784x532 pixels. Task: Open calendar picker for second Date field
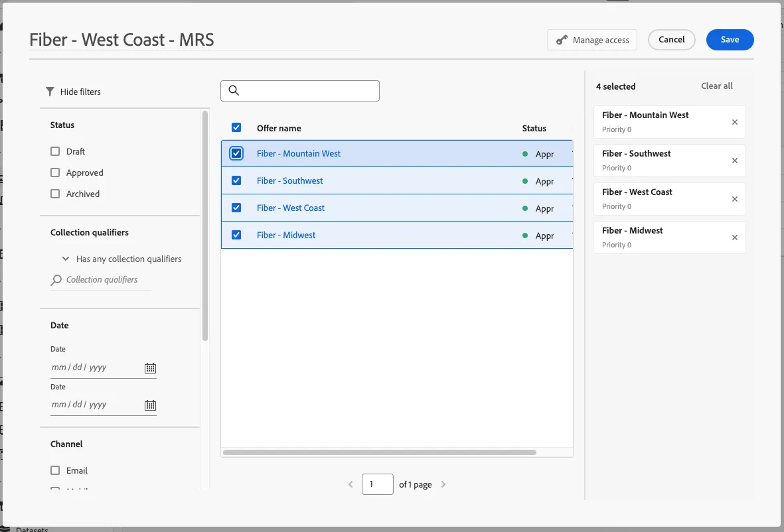click(x=150, y=405)
